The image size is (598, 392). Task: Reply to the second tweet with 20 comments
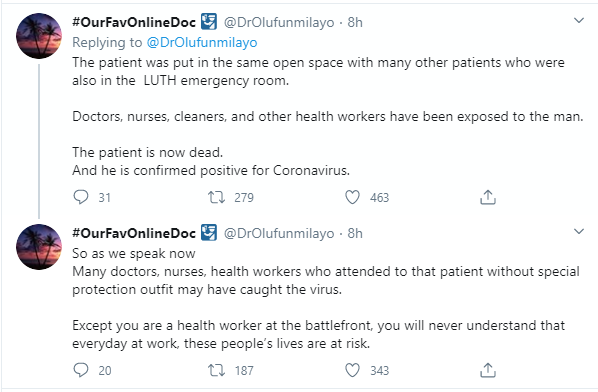pos(81,370)
